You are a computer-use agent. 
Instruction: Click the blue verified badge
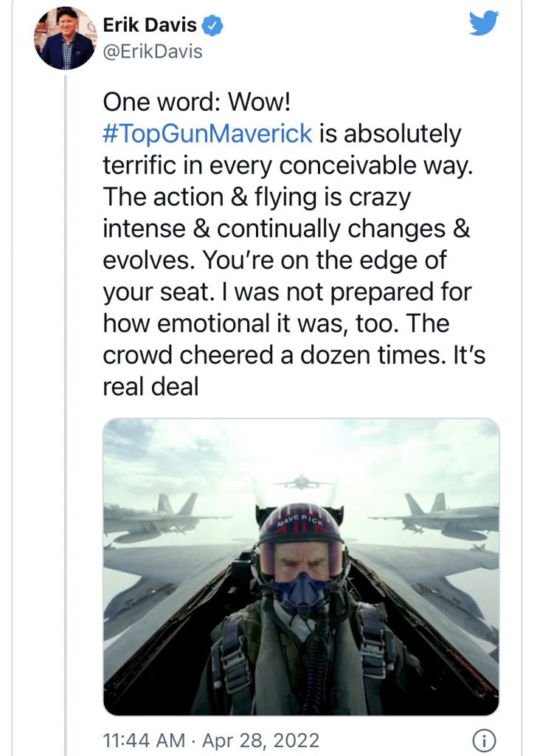pos(213,27)
